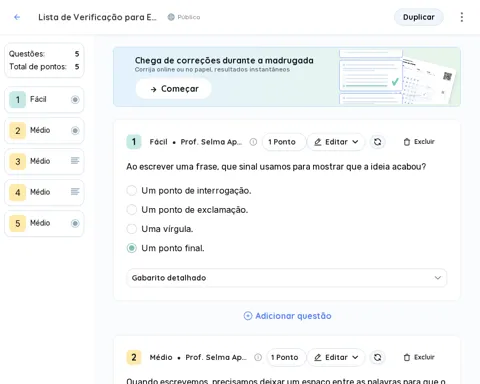Jump to question 2 Médio in sidebar
Image resolution: width=480 pixels, height=384 pixels.
coord(44,130)
